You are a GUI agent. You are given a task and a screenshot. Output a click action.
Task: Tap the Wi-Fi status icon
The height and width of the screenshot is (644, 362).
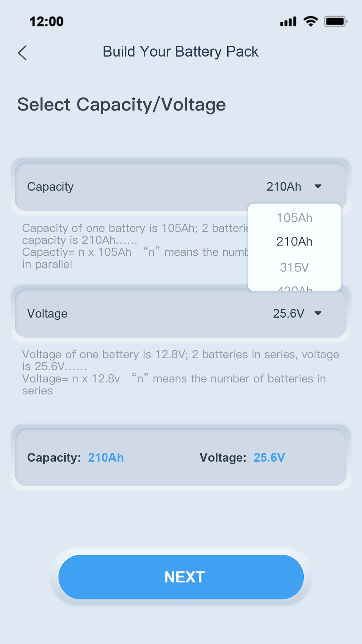pos(311,21)
